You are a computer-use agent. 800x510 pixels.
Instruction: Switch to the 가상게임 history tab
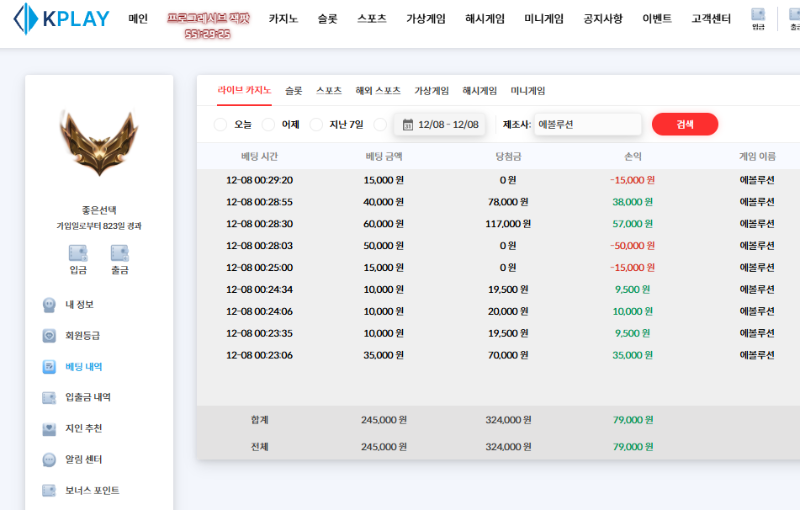tap(432, 91)
